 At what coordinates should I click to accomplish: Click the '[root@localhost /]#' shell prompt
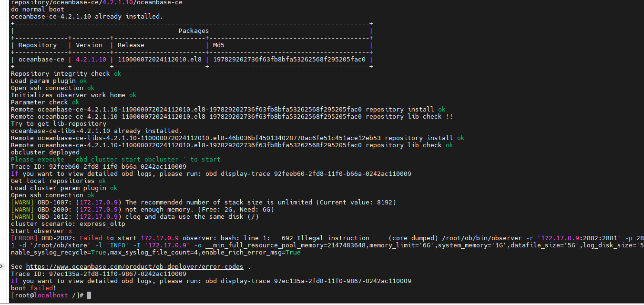pyautogui.click(x=47, y=295)
